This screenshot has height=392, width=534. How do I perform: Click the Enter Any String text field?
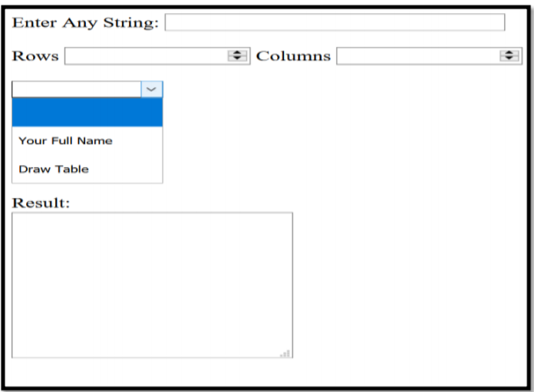(335, 22)
